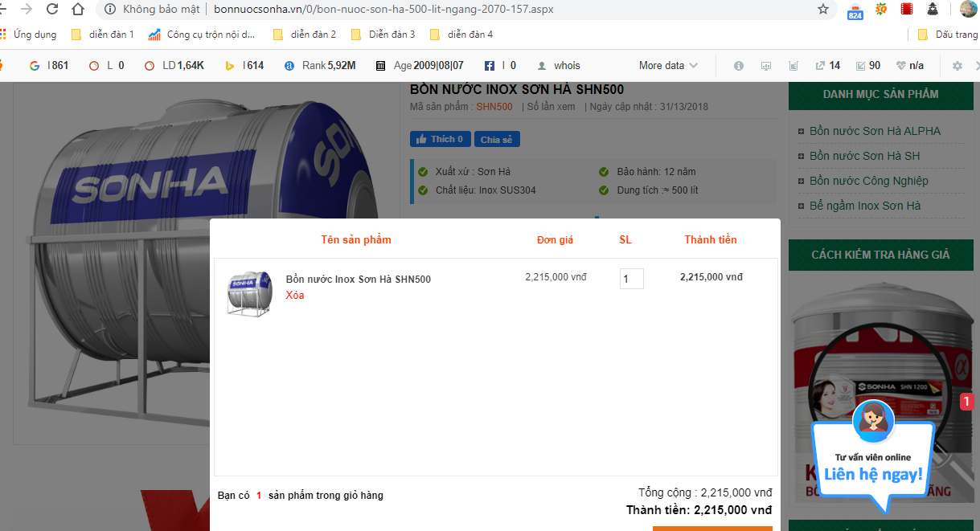Click the domain Age 2009|08|07 metric

[420, 66]
